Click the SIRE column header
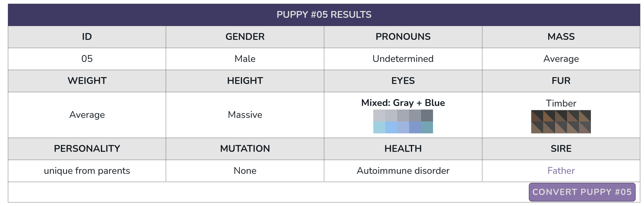 coord(561,149)
